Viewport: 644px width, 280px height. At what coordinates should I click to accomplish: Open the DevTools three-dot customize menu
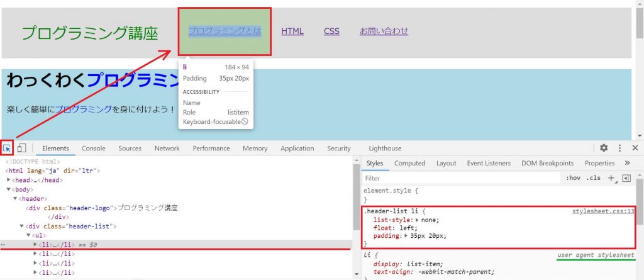pos(619,148)
